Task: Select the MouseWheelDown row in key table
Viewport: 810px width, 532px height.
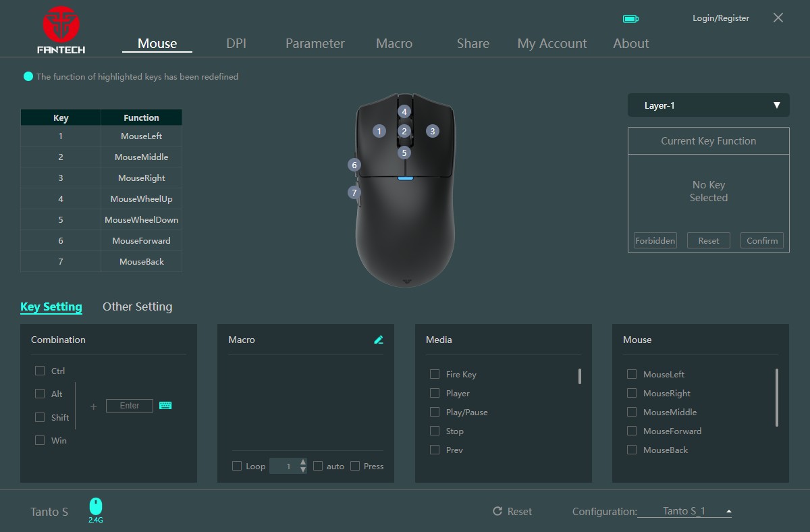Action: (x=101, y=220)
